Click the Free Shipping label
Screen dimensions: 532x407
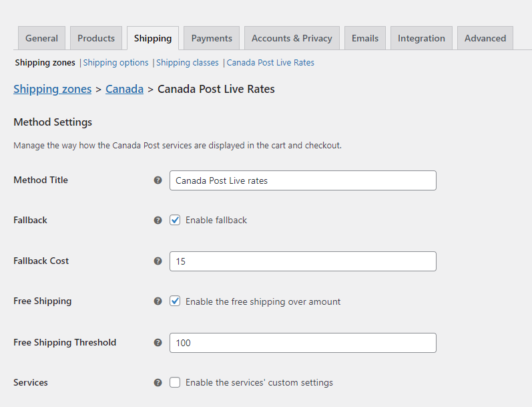[43, 301]
